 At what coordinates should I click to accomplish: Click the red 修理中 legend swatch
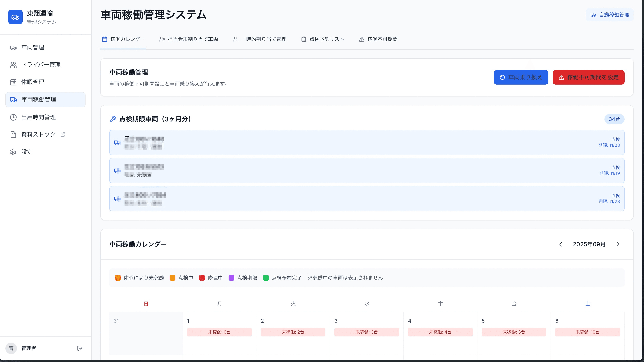click(x=202, y=278)
